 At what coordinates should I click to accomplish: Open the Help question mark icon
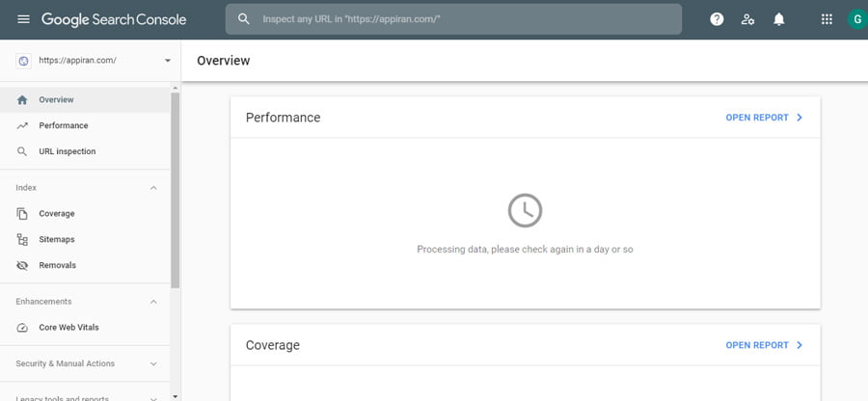coord(717,19)
